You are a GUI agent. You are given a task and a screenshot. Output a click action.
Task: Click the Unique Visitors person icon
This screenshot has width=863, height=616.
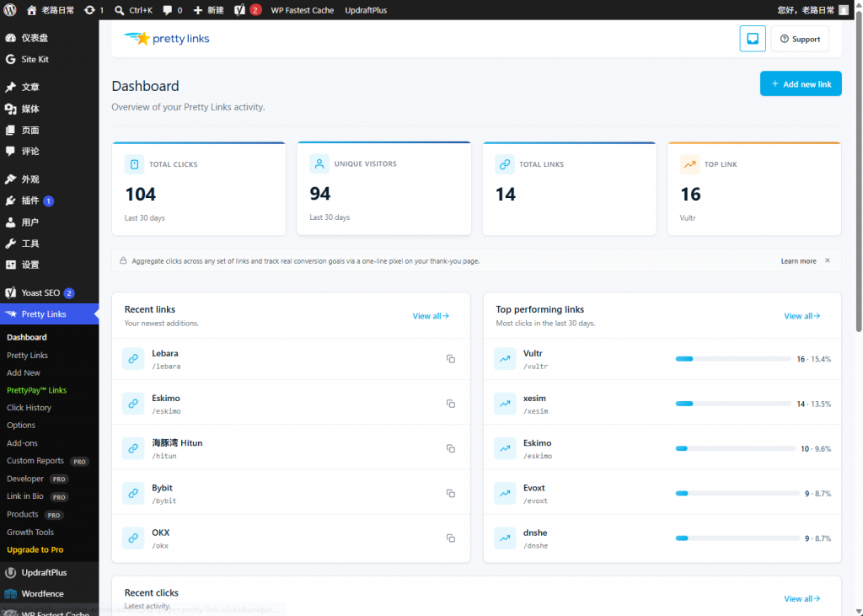click(x=319, y=163)
